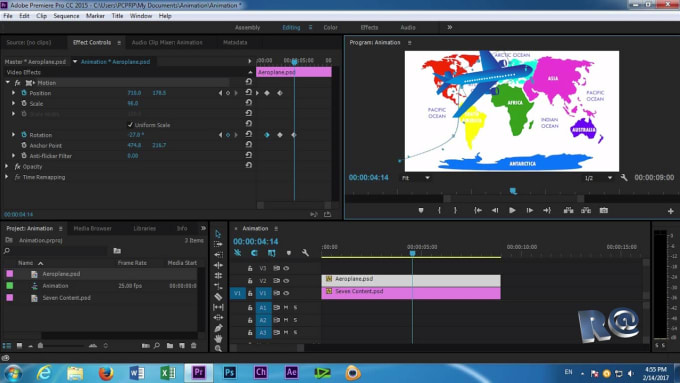680x383 pixels.
Task: Expand the Rotation property
Action: point(13,135)
